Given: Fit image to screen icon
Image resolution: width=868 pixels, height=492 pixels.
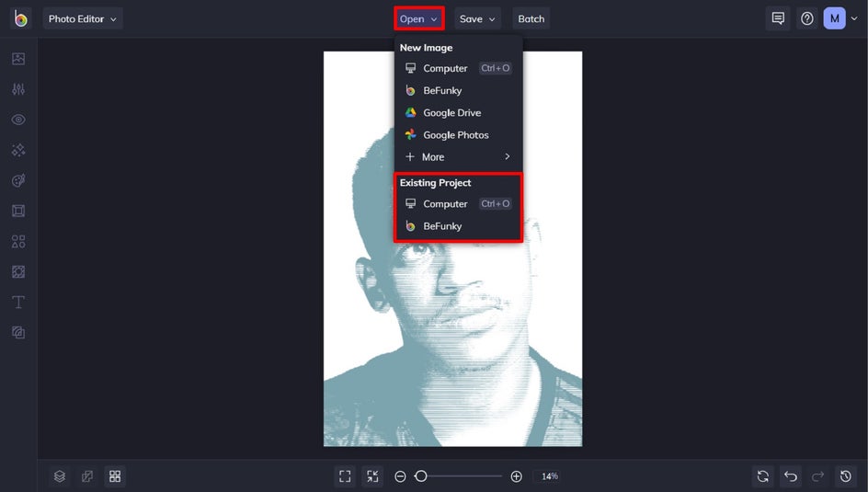Looking at the screenshot, I should (345, 476).
